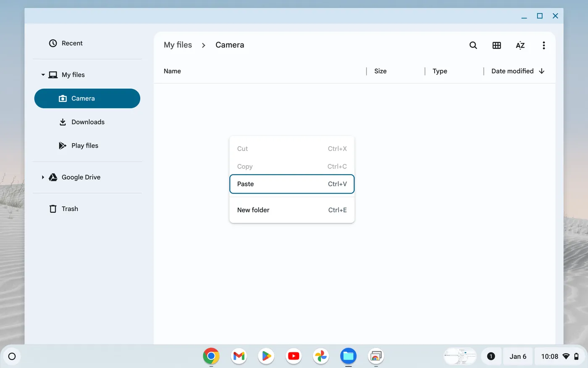Open the Trash folder
Image resolution: width=588 pixels, height=368 pixels.
pyautogui.click(x=87, y=209)
